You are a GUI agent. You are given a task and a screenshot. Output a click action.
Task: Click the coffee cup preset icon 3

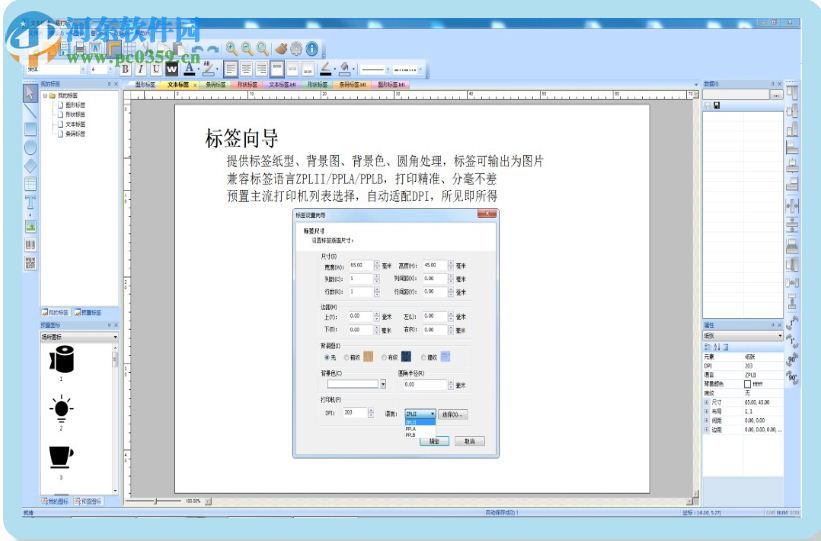pos(61,457)
